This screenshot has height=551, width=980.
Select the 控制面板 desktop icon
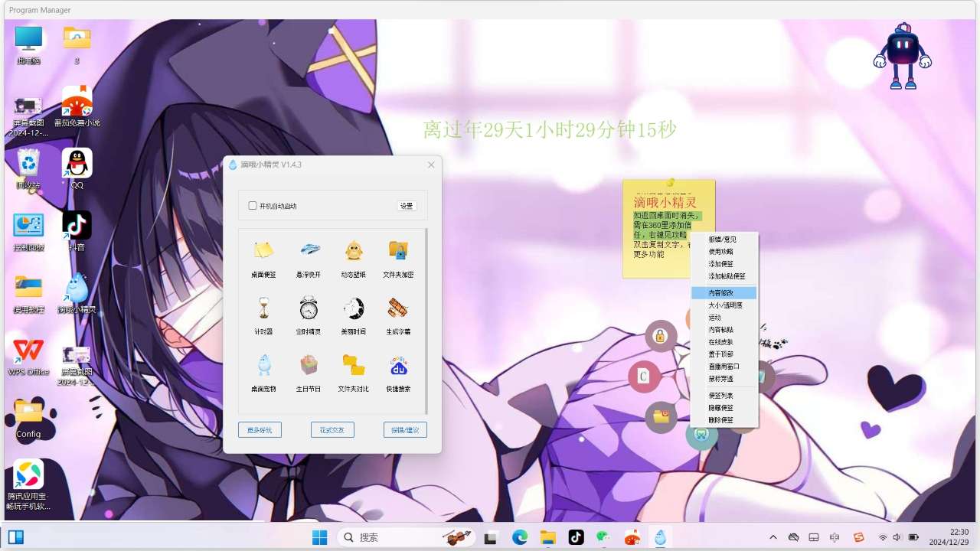point(29,231)
